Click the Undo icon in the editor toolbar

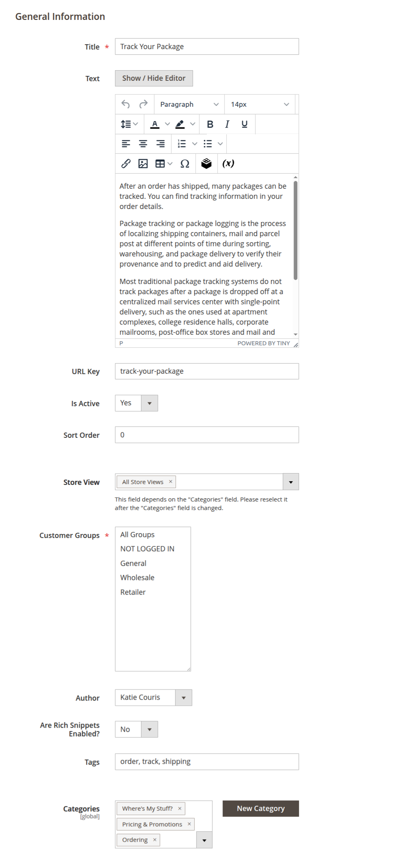click(x=126, y=104)
